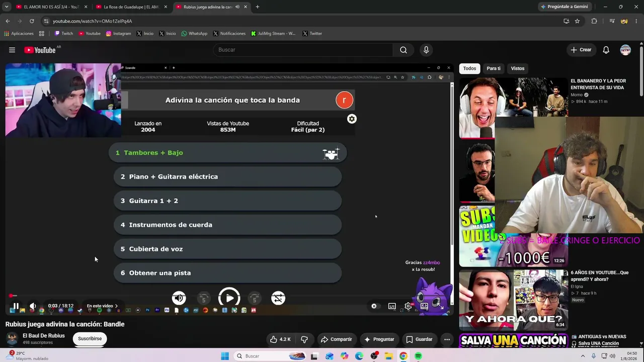Screen dimensions: 644x362
Task: Toggle the autoplay switch in the player
Action: [374, 306]
